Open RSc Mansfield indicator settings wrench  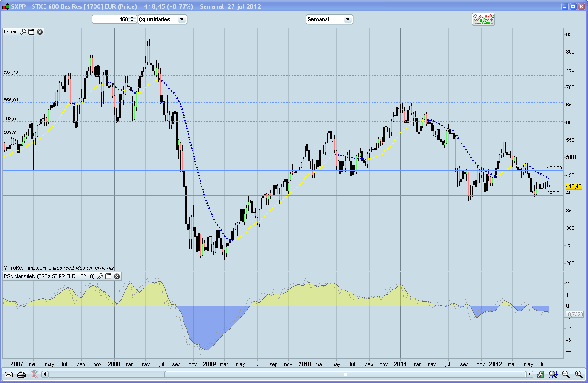[x=100, y=277]
